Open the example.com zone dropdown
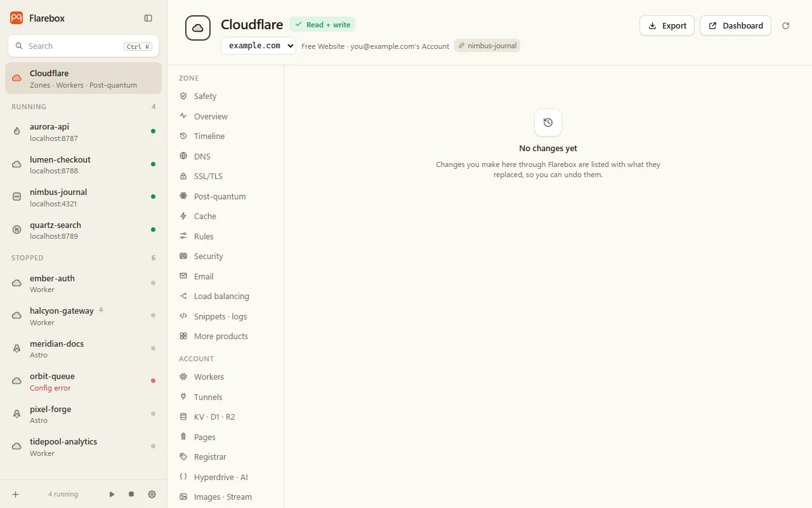Image resolution: width=812 pixels, height=508 pixels. tap(258, 46)
